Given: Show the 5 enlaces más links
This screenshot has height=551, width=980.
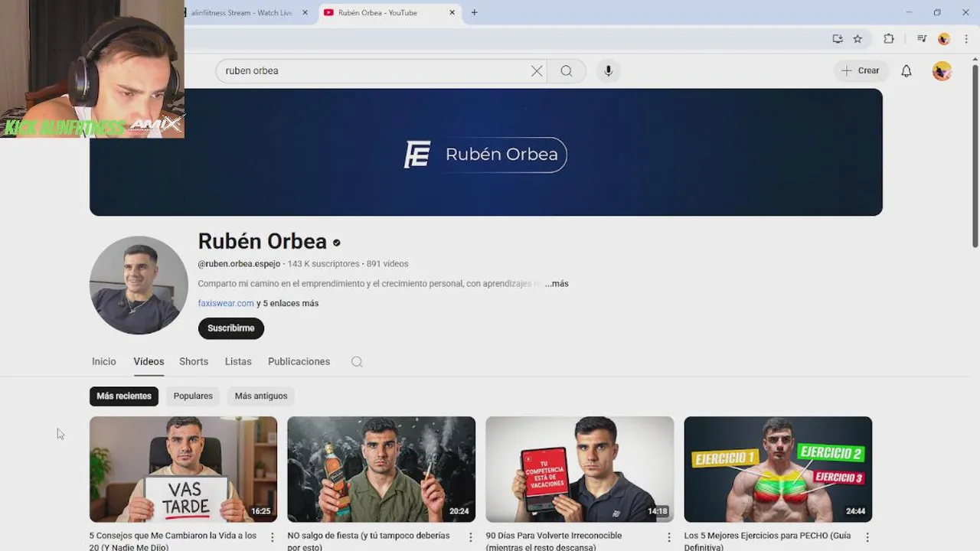Looking at the screenshot, I should (x=288, y=303).
